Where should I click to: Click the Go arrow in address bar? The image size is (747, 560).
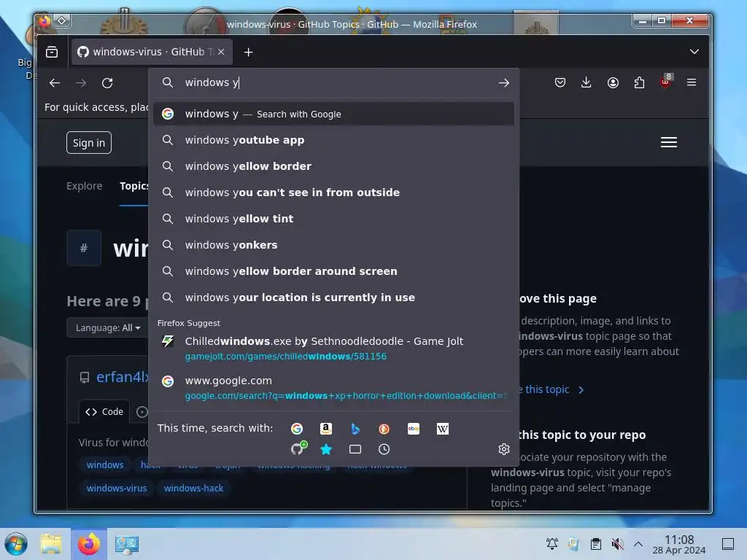[x=504, y=83]
